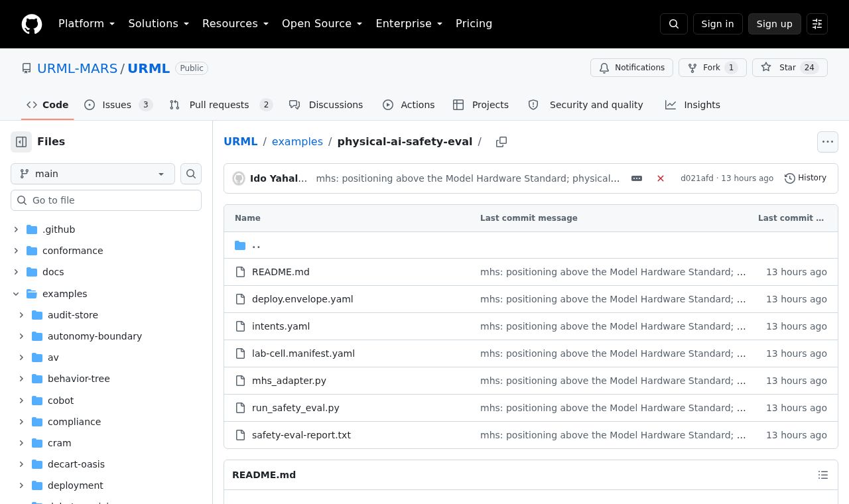Select the deployment folder in tree
Screen dimensions: 849x504
(76, 485)
